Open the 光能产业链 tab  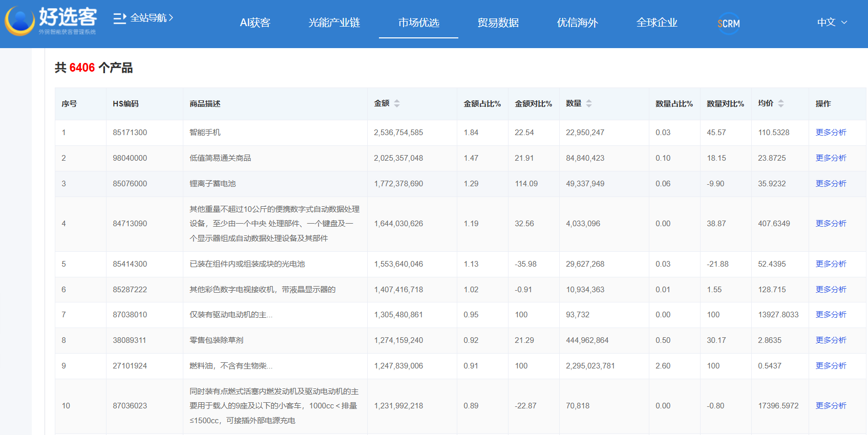point(334,23)
